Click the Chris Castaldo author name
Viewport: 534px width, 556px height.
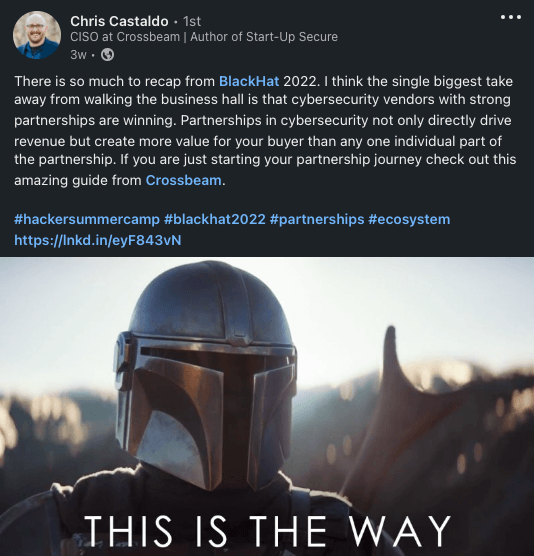pos(119,21)
